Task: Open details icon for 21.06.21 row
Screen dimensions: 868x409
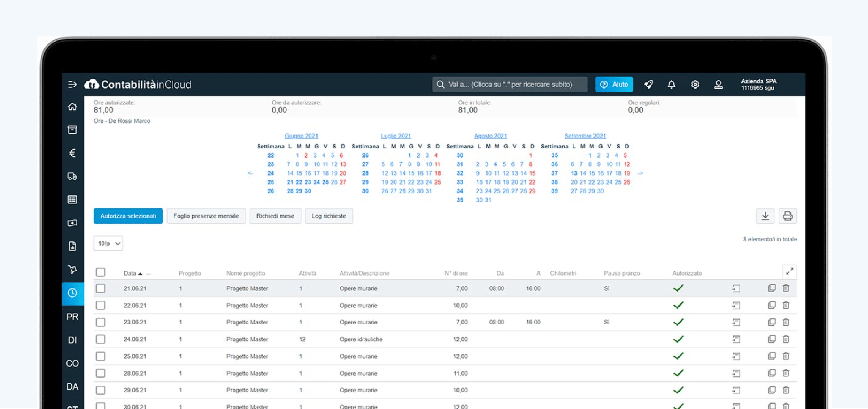Action: coord(736,288)
